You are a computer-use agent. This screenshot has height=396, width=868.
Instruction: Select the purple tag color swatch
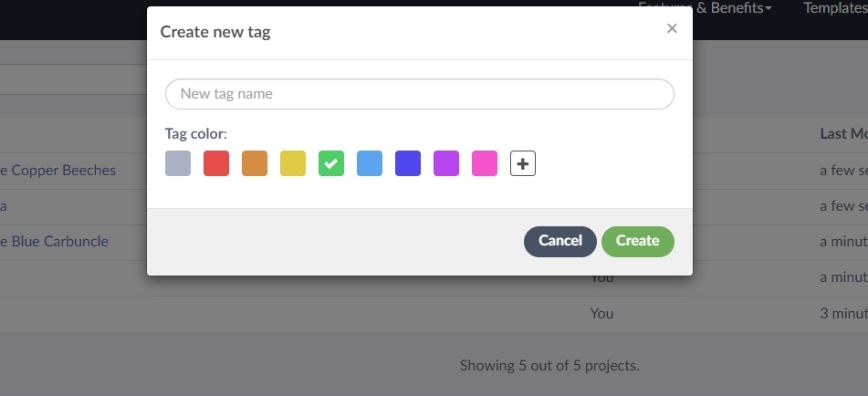(446, 163)
